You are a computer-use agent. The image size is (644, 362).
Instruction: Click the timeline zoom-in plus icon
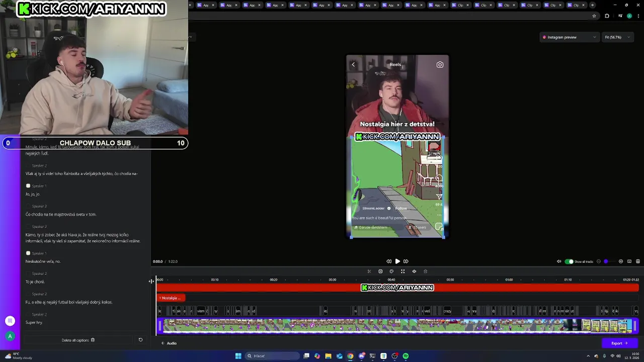[x=621, y=261]
